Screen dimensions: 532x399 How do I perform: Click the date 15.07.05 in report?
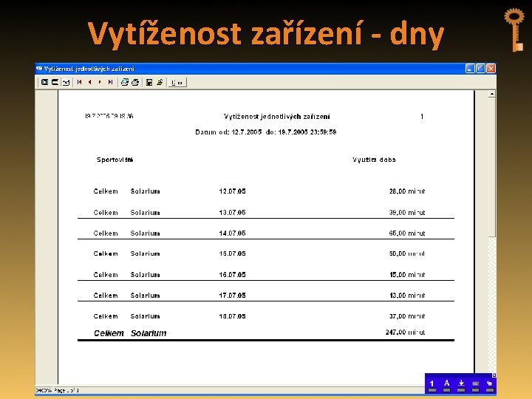pyautogui.click(x=232, y=253)
